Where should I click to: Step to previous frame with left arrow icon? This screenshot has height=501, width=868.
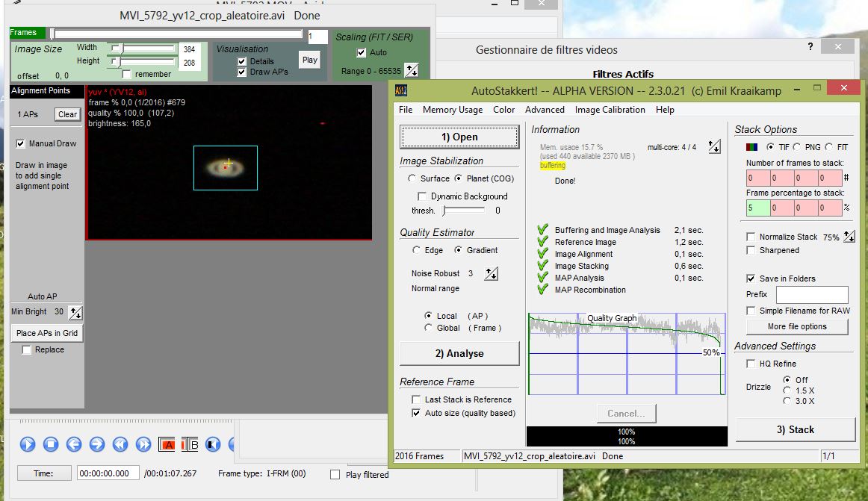point(74,444)
